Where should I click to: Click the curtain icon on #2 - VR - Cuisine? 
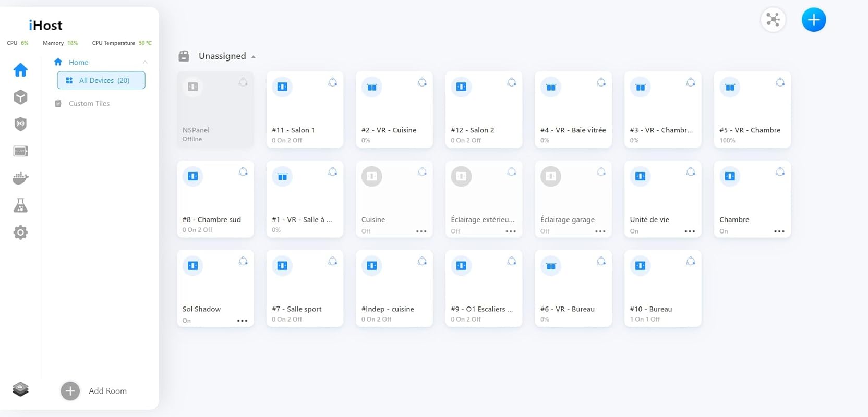click(372, 87)
